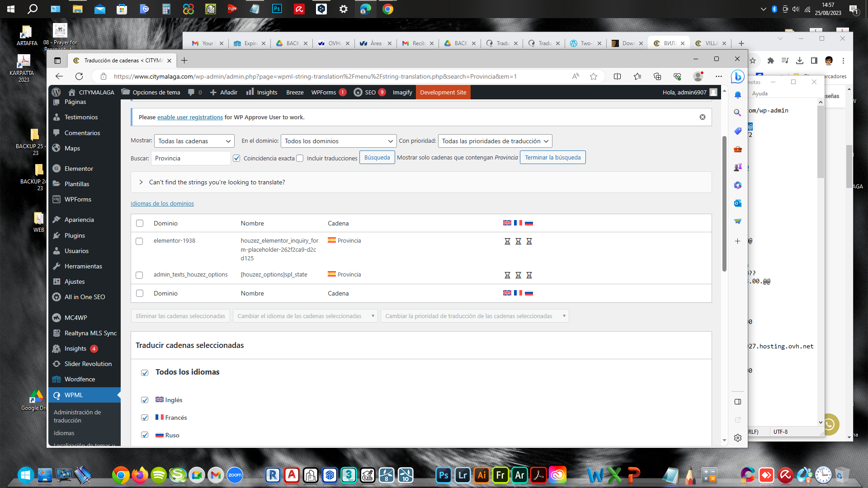Go back in Edge browser
The height and width of the screenshot is (488, 868).
click(x=59, y=76)
